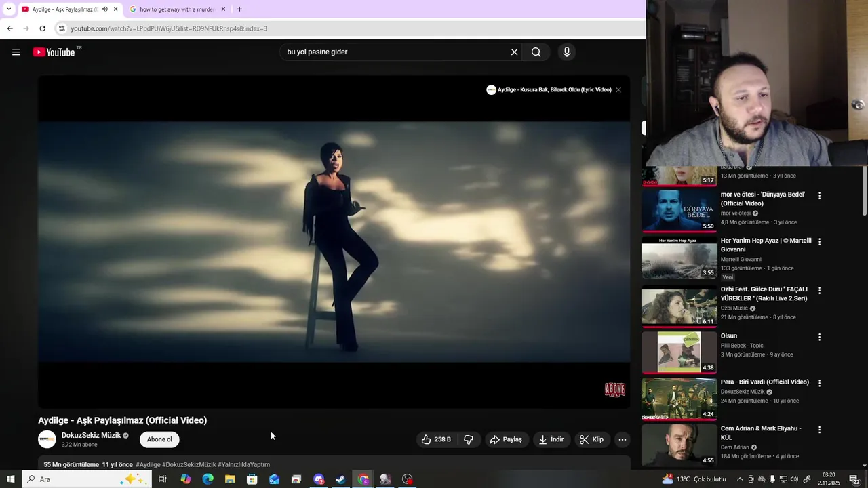Open a new browser tab
This screenshot has width=868, height=488.
(239, 9)
